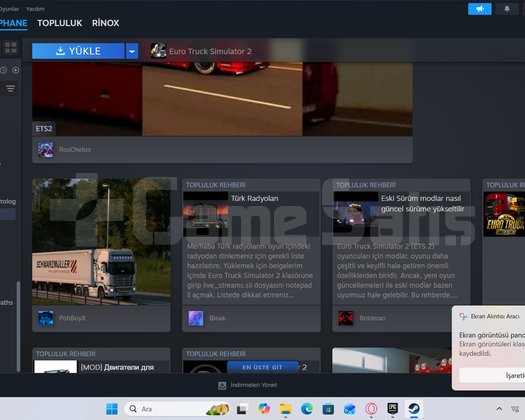The height and width of the screenshot is (420, 525).
Task: Open Eski Sürüm modlar guide title
Action: pyautogui.click(x=423, y=204)
